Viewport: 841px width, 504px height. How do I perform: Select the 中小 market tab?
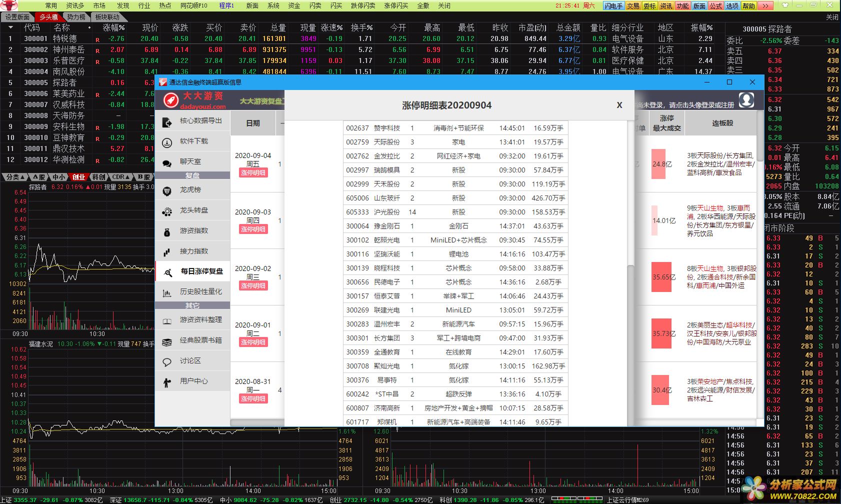[x=58, y=177]
